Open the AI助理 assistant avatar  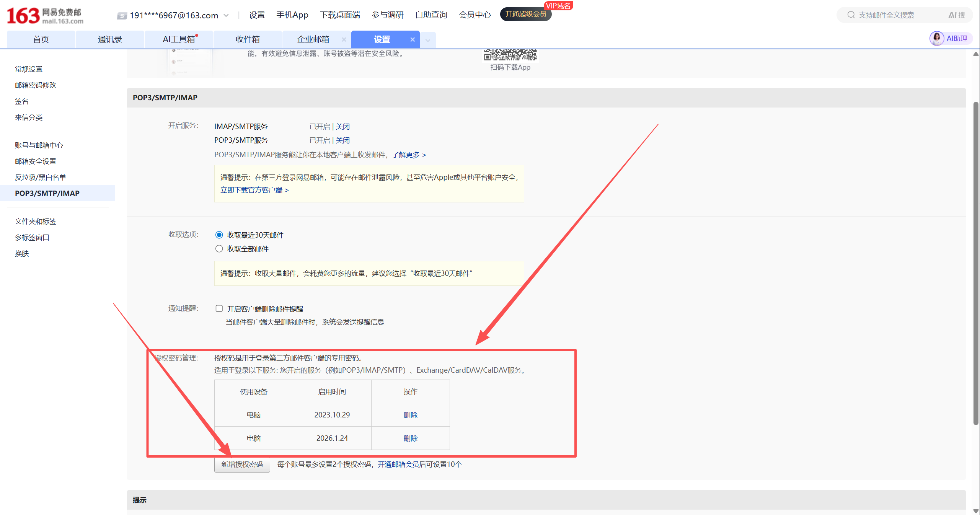pos(937,38)
